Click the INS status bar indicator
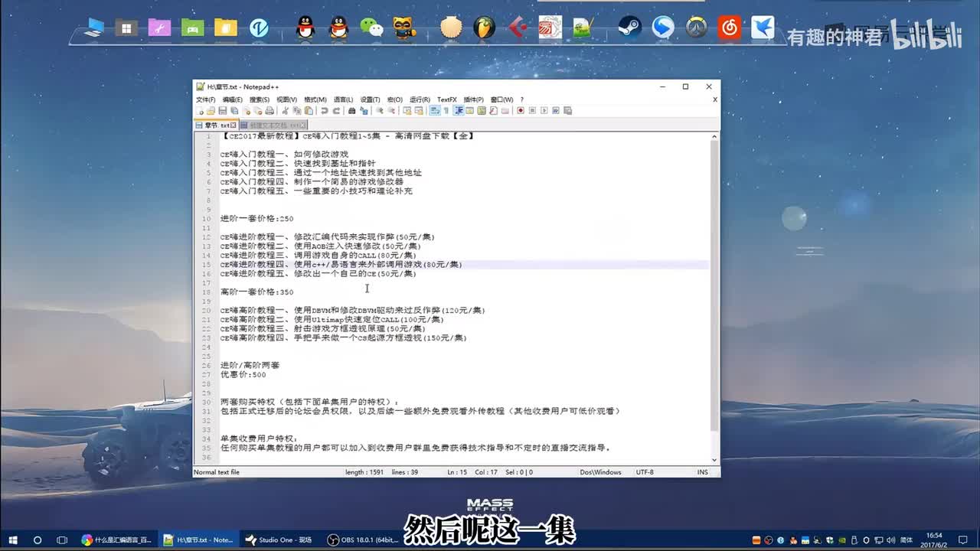This screenshot has width=980, height=551. pyautogui.click(x=702, y=472)
